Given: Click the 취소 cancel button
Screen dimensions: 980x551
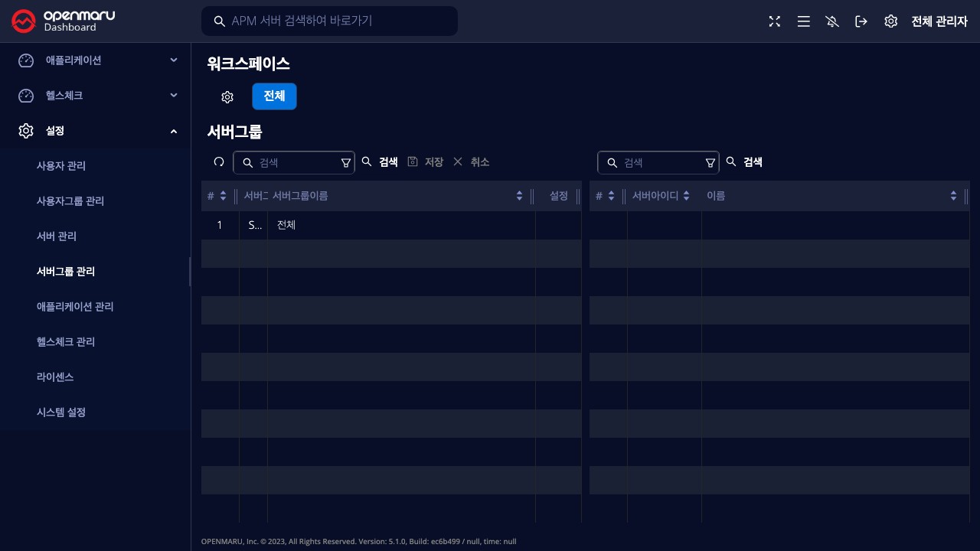Looking at the screenshot, I should 471,162.
